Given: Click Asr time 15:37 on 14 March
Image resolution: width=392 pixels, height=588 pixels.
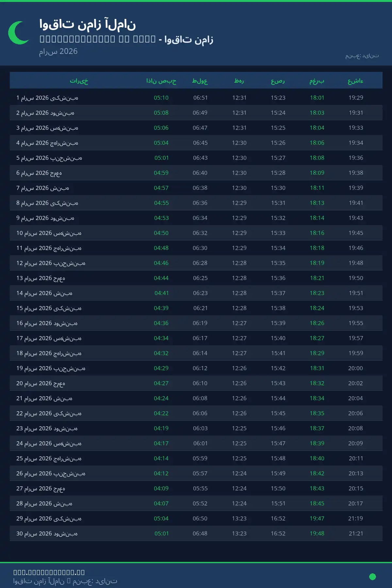Looking at the screenshot, I should tap(278, 293).
